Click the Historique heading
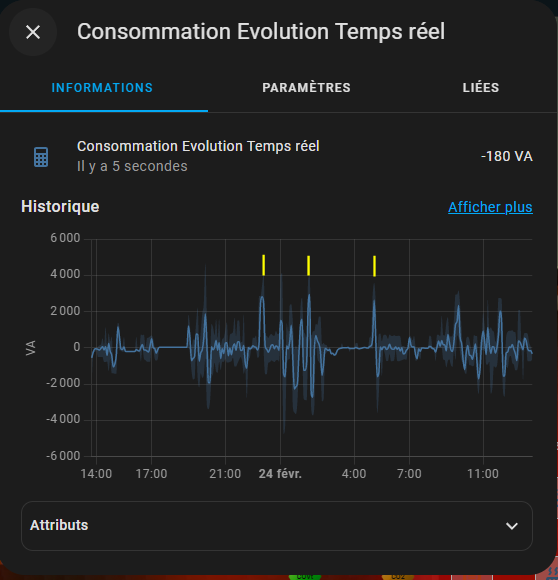The image size is (558, 580). coord(60,206)
